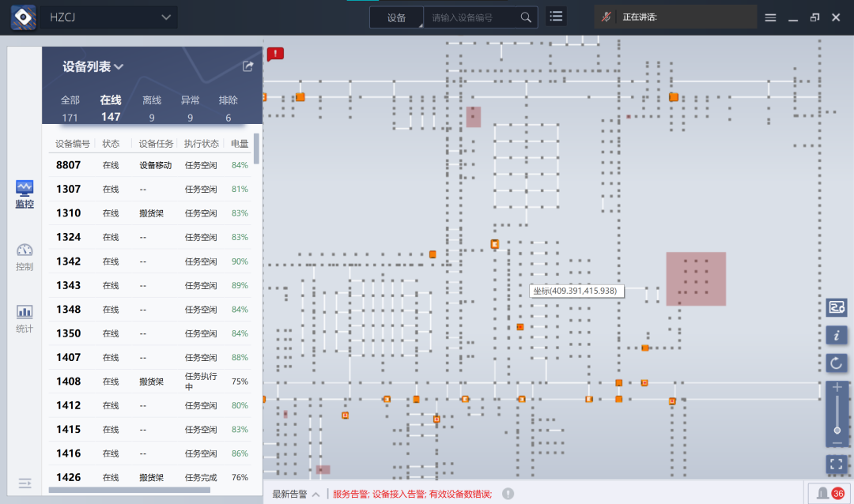Click the device list horizontal scrollbar
This screenshot has width=854, height=504.
(x=130, y=490)
